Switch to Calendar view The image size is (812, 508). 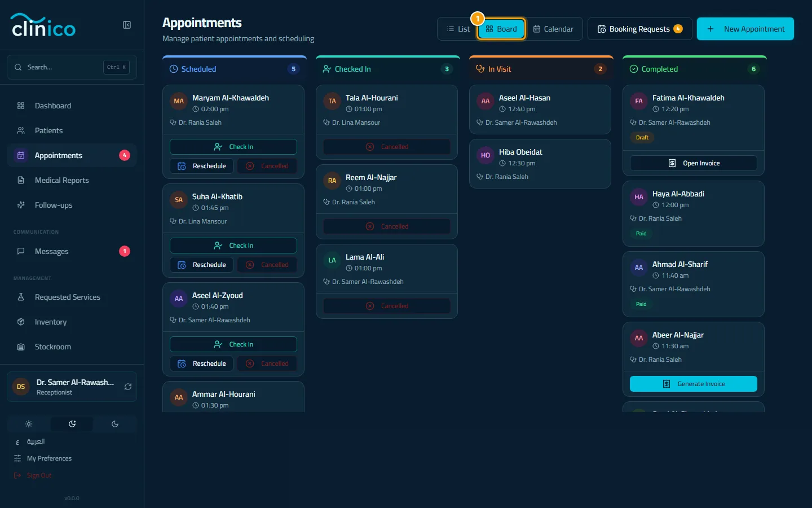pyautogui.click(x=553, y=29)
